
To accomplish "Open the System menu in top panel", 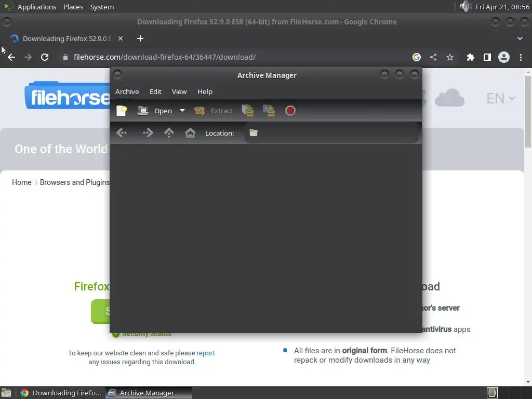I will (102, 7).
